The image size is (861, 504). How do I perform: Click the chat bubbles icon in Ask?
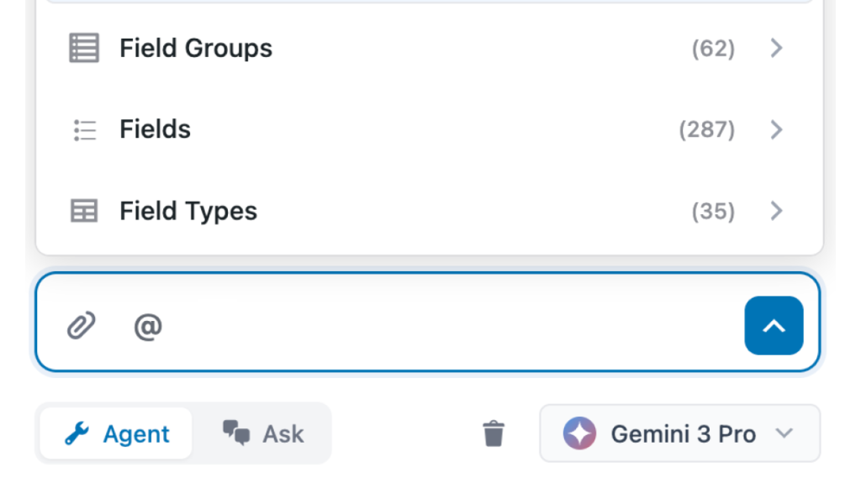pyautogui.click(x=236, y=433)
